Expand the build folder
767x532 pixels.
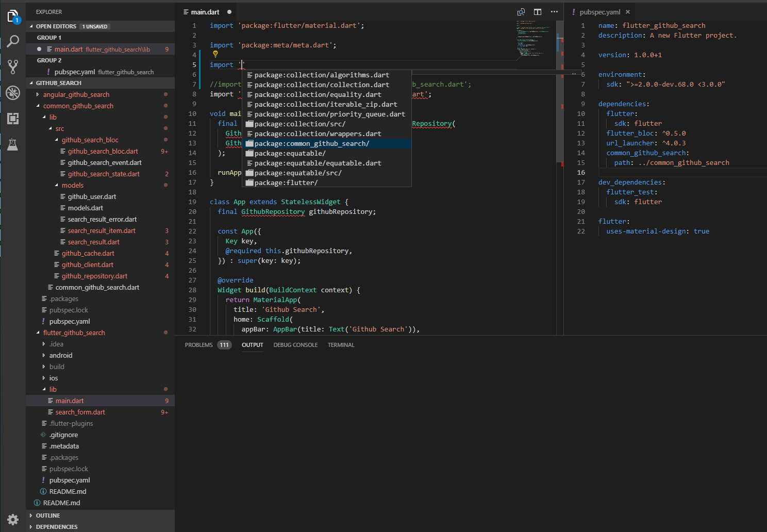coord(44,367)
